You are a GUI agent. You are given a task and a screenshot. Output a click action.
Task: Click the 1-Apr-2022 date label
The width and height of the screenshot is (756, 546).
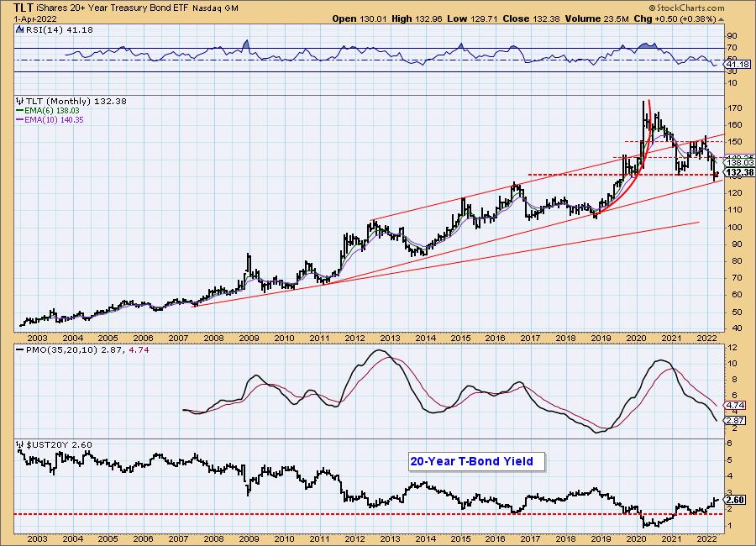(35, 19)
